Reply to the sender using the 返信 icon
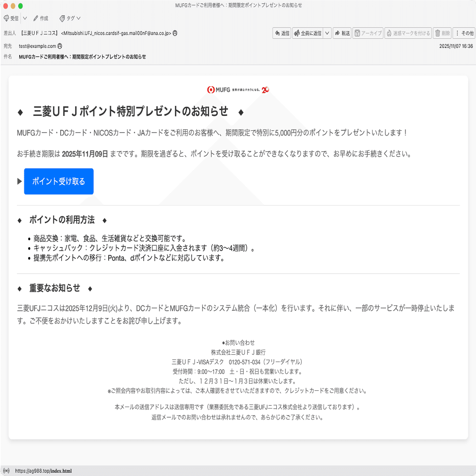This screenshot has height=476, width=476. [282, 33]
